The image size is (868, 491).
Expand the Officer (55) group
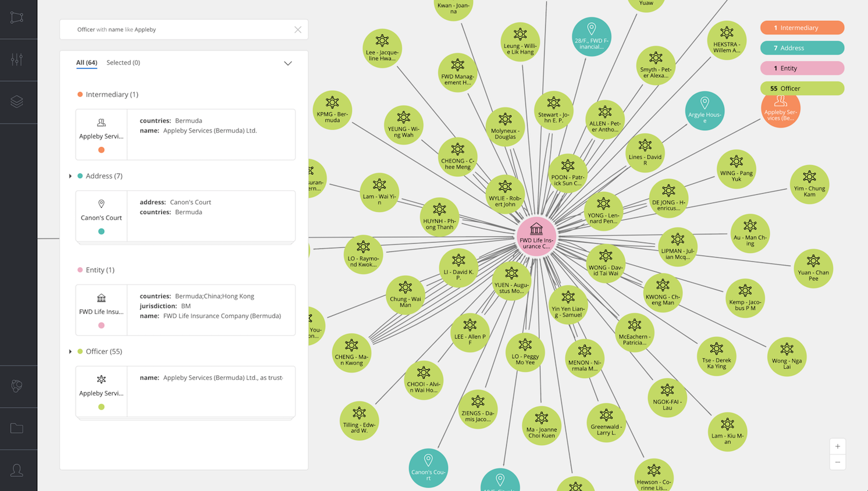pyautogui.click(x=70, y=351)
